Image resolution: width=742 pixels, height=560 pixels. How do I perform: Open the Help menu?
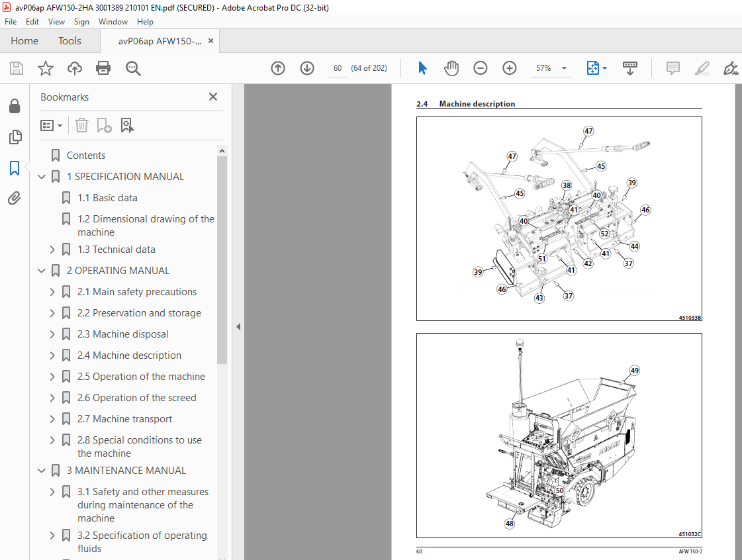145,22
